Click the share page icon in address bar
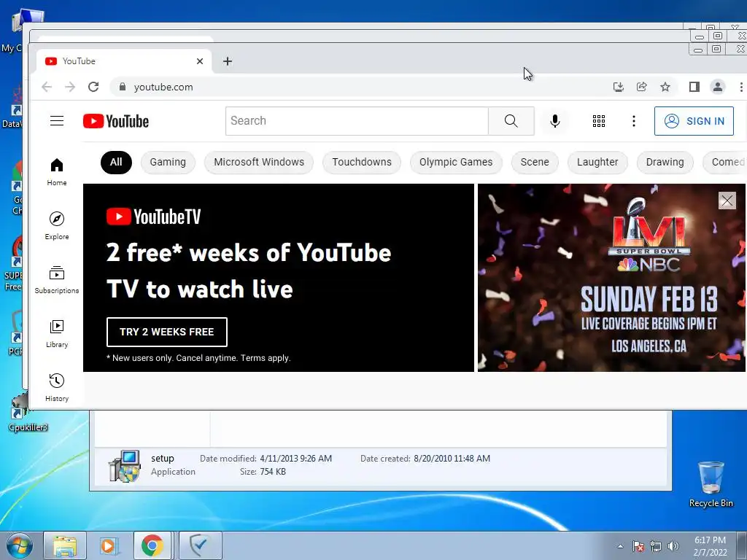This screenshot has width=747, height=560. (642, 87)
